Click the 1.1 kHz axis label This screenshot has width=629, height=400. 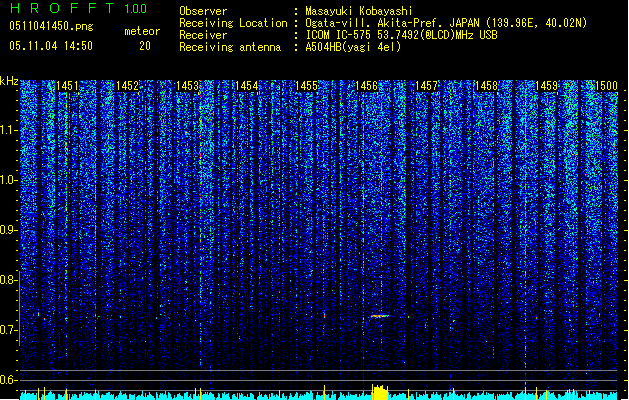pos(9,130)
